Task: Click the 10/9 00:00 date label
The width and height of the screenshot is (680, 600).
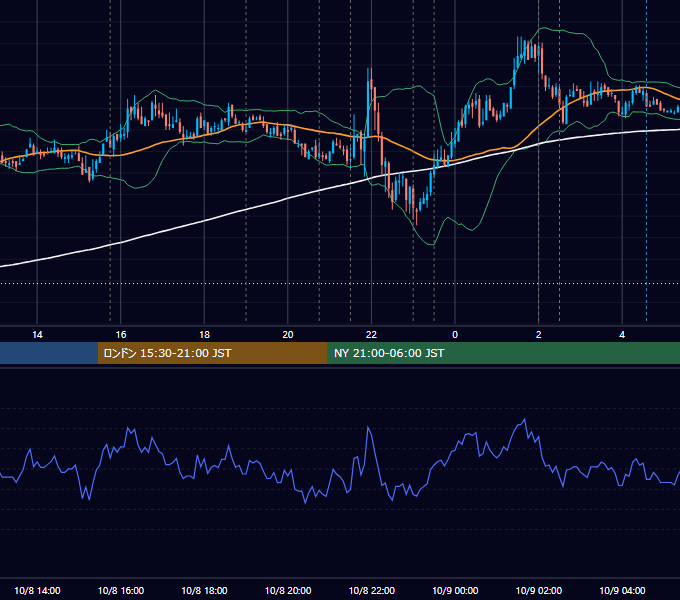Action: [x=455, y=590]
